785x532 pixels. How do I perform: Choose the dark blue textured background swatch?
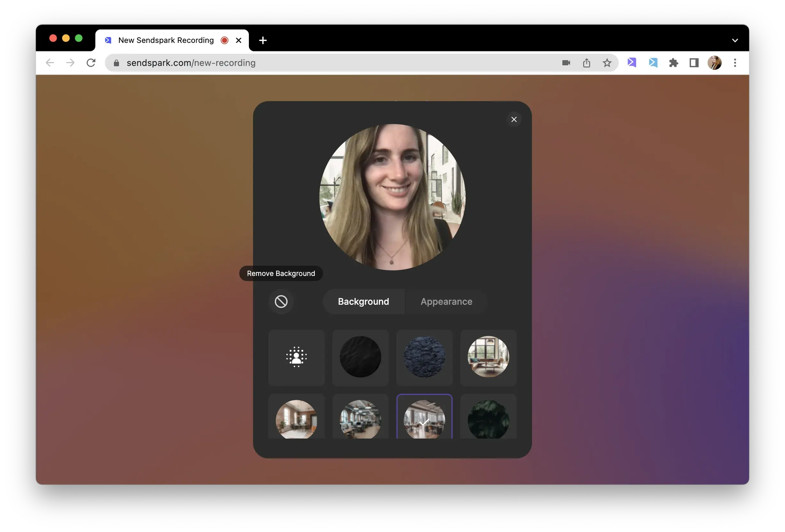[x=424, y=357]
